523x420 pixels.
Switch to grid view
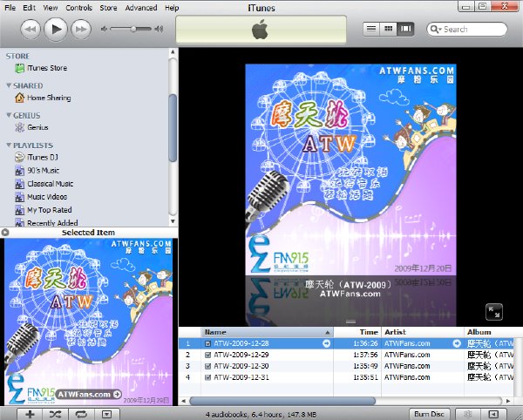pos(388,29)
